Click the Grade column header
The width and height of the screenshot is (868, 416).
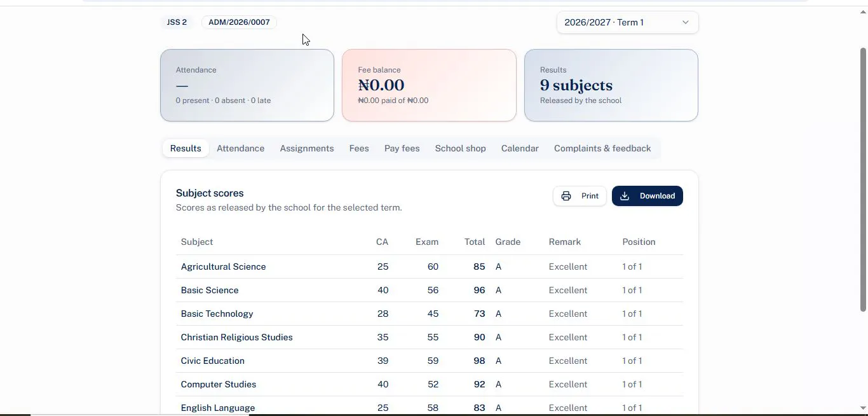pos(508,242)
